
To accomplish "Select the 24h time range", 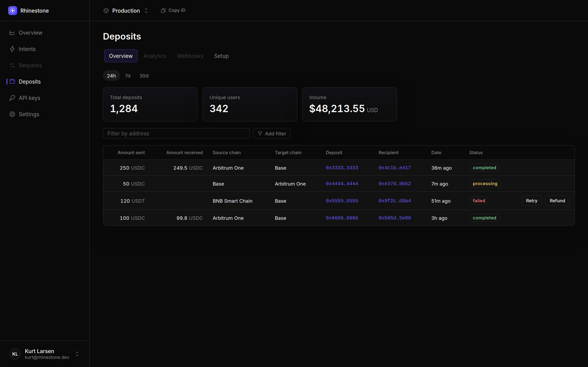I will 111,76.
